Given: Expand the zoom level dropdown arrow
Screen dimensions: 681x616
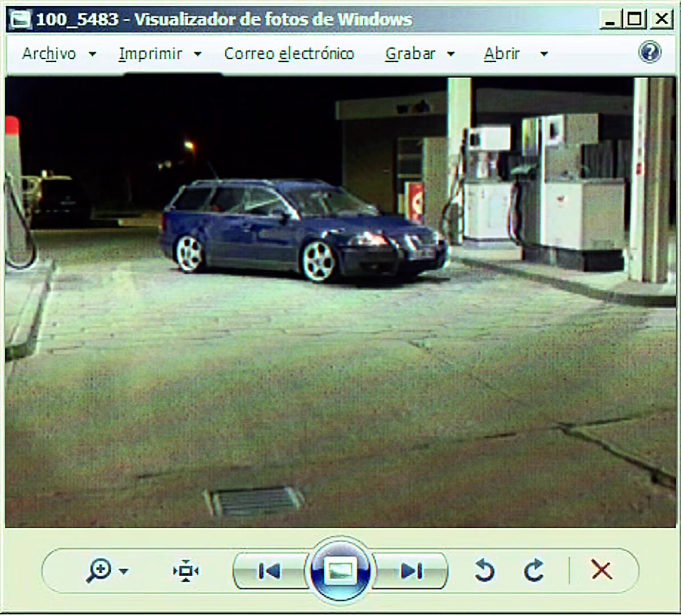Looking at the screenshot, I should pyautogui.click(x=124, y=572).
